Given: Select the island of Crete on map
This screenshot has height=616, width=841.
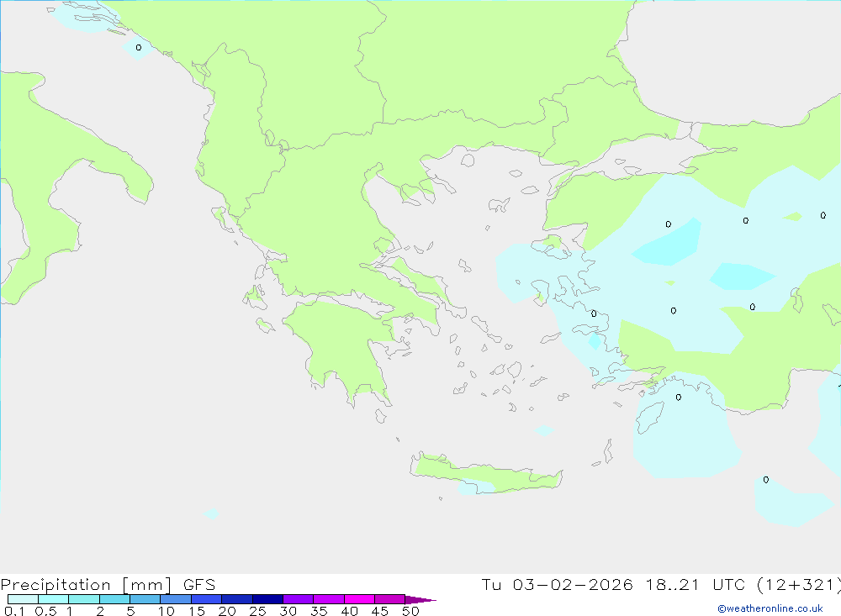Looking at the screenshot, I should pos(485,473).
